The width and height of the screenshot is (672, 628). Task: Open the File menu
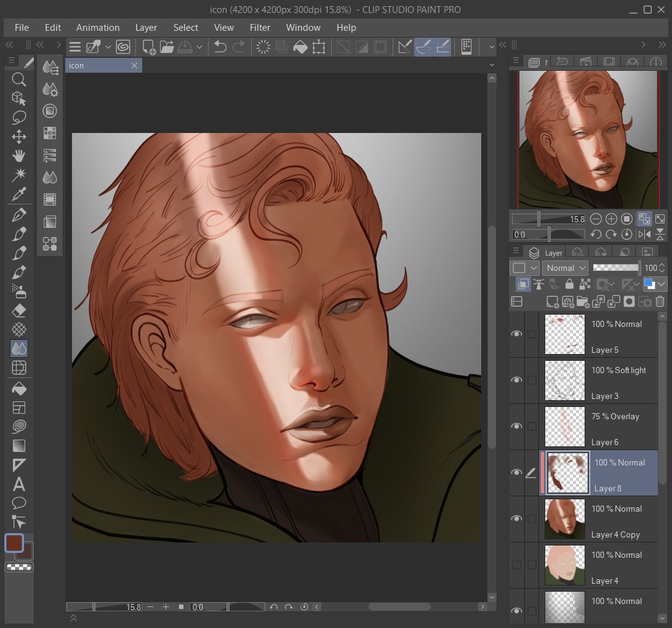(22, 28)
